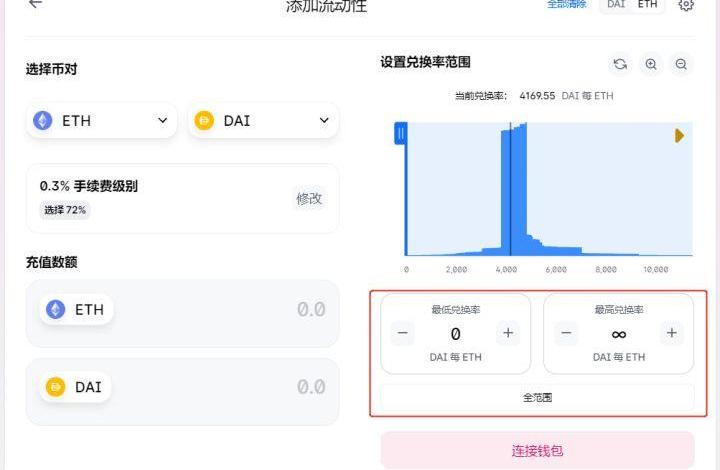Image resolution: width=720 pixels, height=470 pixels.
Task: Decrease the minimum exchange rate (最低兑换率)
Action: [403, 333]
